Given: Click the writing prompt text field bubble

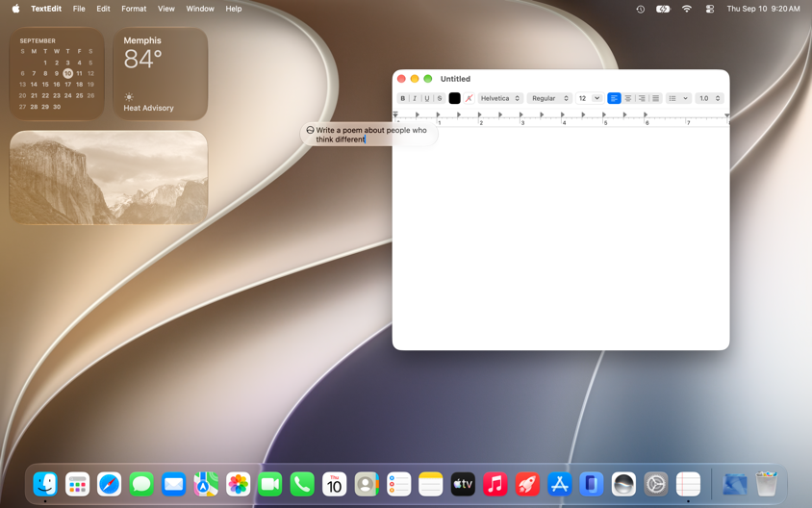Looking at the screenshot, I should (369, 135).
